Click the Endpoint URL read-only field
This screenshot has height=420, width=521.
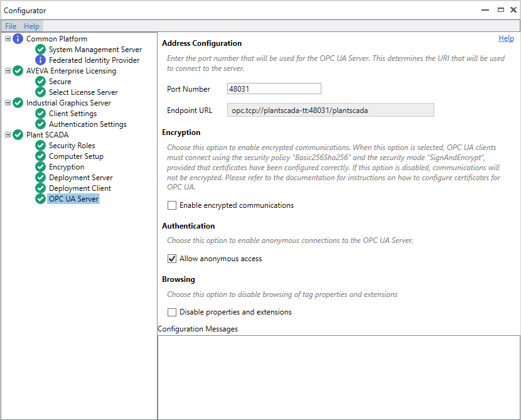[331, 110]
